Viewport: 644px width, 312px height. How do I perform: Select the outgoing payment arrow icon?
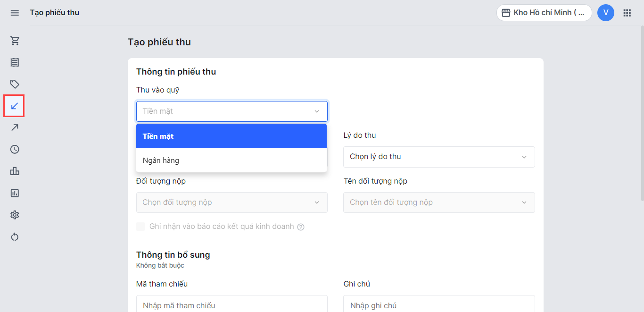coord(15,127)
